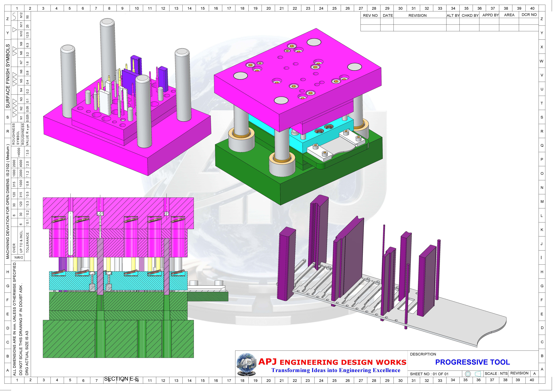Screen dimensions: 554x392
Task: Click the single-triangle N10 roughness symbol
Action: [14, 30]
